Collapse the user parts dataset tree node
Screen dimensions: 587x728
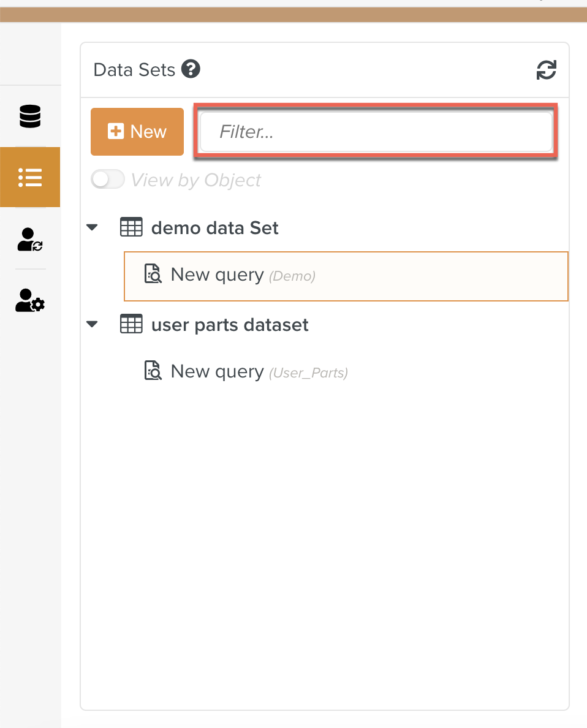(x=93, y=325)
